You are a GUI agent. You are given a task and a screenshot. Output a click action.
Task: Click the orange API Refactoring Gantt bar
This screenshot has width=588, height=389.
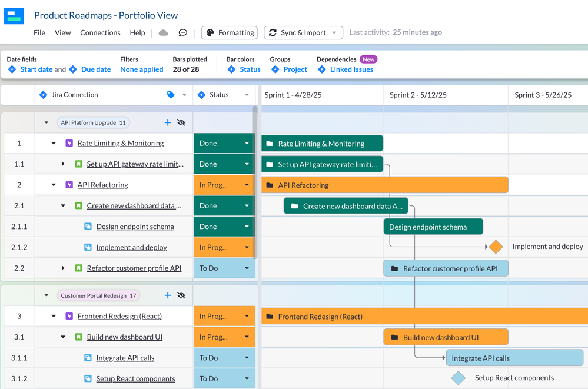pos(385,185)
